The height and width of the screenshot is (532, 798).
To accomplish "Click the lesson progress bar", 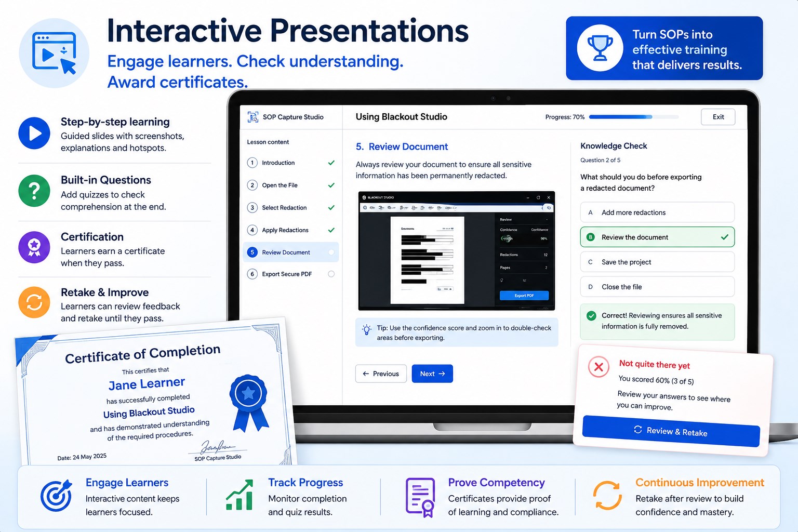I will coord(634,117).
